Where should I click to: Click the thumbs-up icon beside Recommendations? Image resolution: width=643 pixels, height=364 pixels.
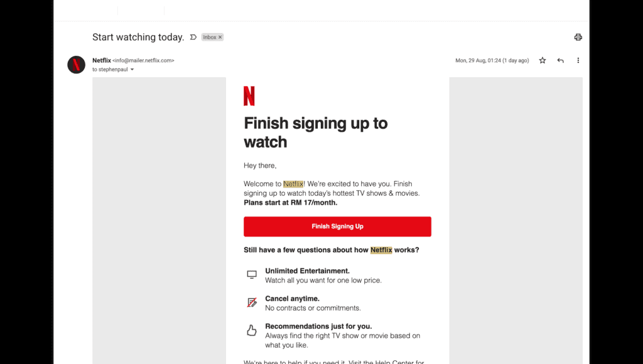252,330
